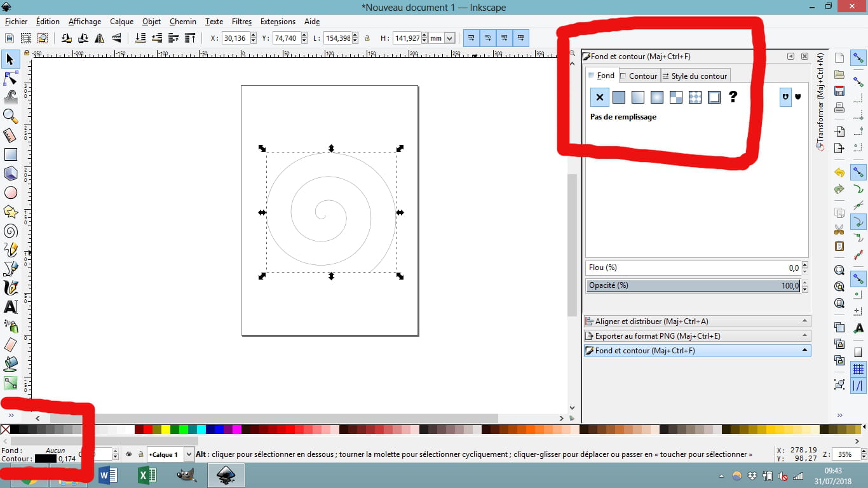Viewport: 868px width, 488px height.
Task: Flip selection horizontally
Action: [100, 38]
